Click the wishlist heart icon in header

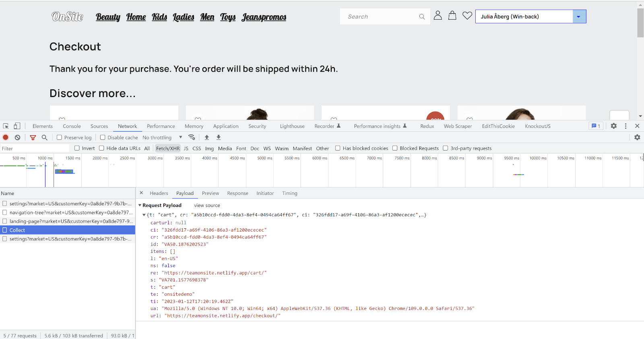pyautogui.click(x=467, y=16)
